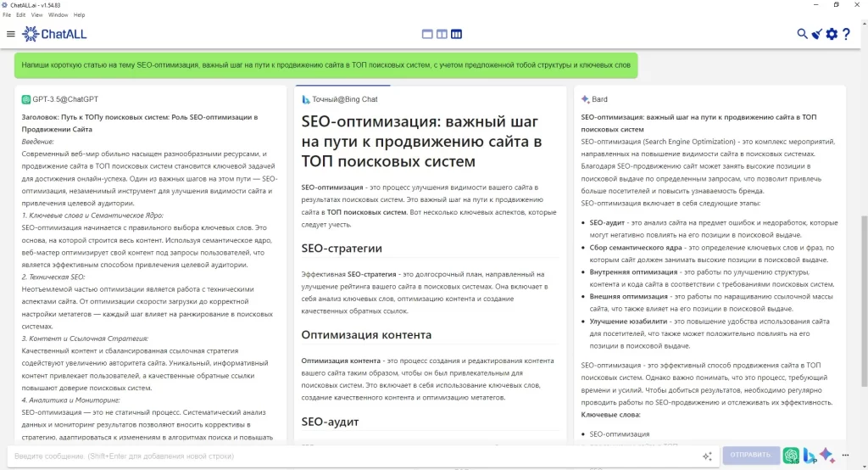Click the Bing Chat response icon
Screen dimensions: 868x470
tap(305, 99)
